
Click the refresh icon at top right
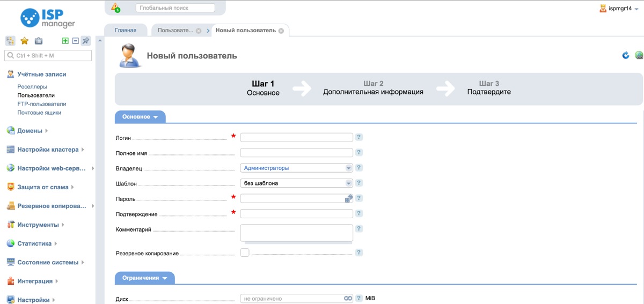click(626, 55)
